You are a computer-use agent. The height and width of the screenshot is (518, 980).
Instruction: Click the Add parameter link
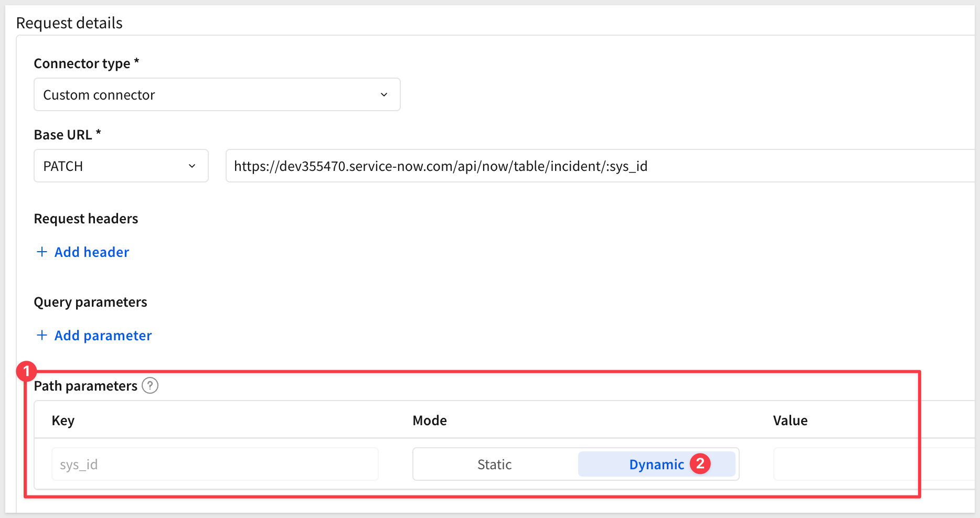coord(103,336)
